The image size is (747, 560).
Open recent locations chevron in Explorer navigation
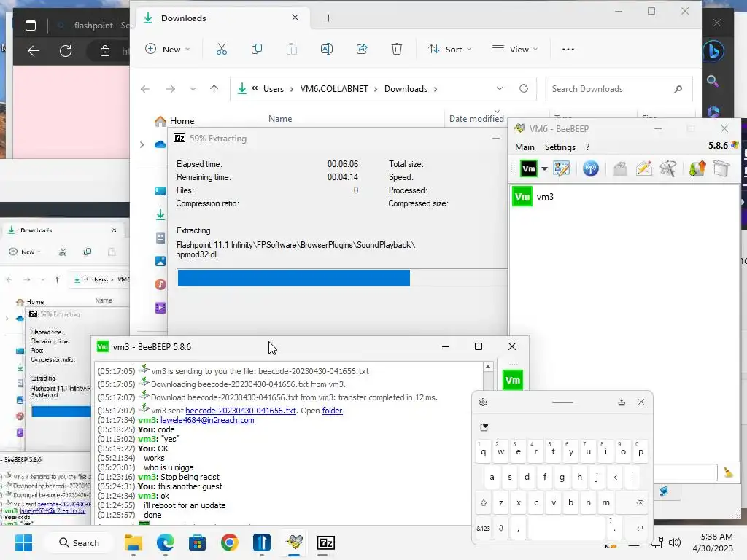[x=193, y=88]
